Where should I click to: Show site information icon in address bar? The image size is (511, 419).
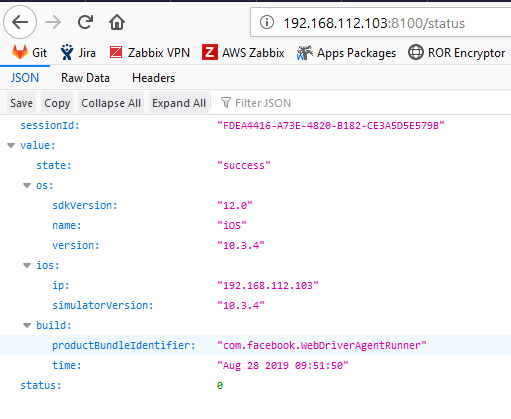(267, 23)
